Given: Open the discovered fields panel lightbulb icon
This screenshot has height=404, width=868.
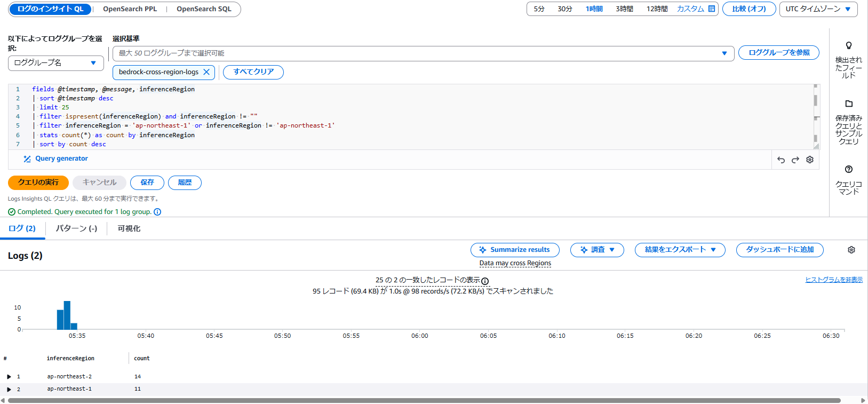Looking at the screenshot, I should (x=848, y=46).
